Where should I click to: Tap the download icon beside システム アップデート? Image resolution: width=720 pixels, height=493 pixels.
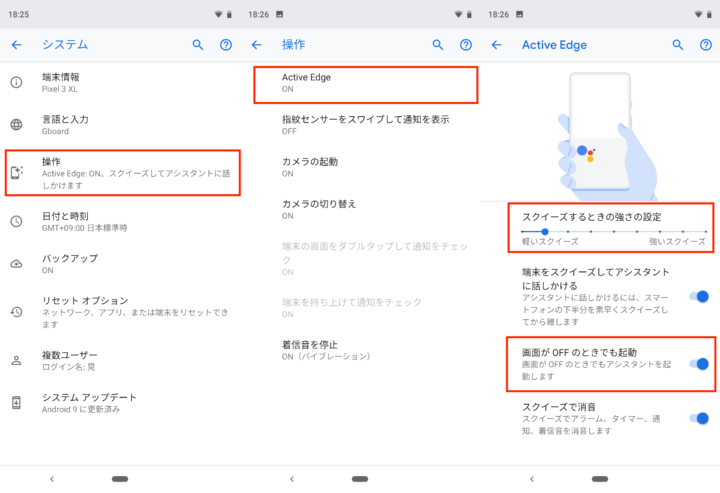[x=17, y=403]
